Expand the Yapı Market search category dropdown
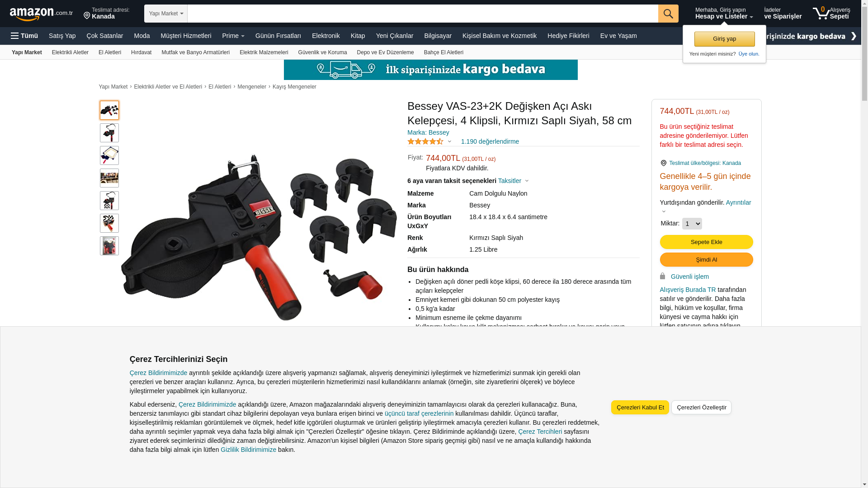This screenshot has width=868, height=488. [166, 14]
